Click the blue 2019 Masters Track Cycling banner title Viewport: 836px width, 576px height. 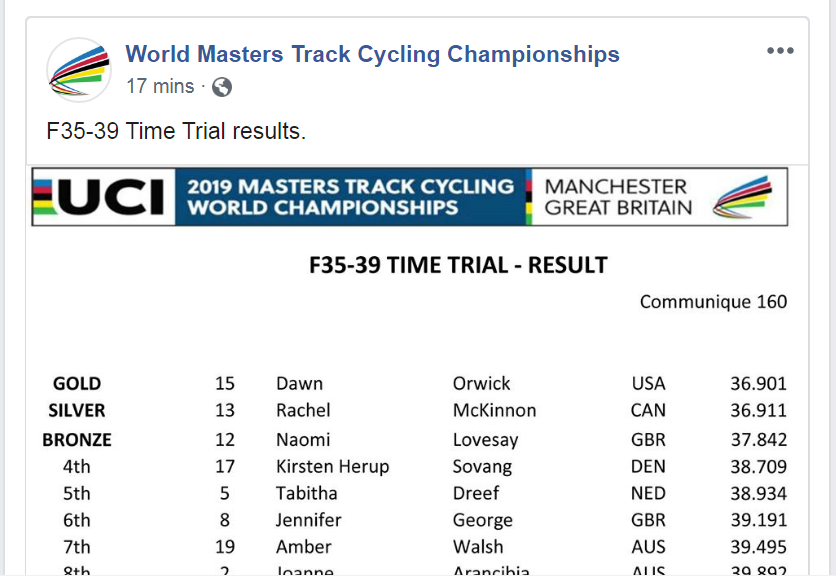[x=350, y=197]
